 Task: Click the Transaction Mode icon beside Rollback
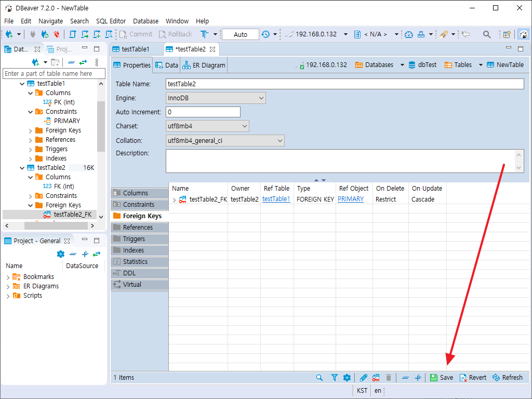click(x=204, y=34)
